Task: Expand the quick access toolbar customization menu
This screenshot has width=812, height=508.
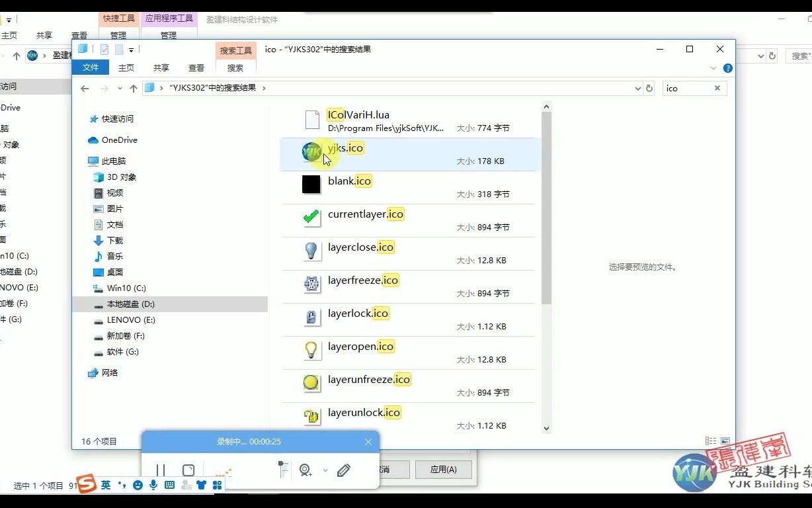Action: tap(130, 49)
